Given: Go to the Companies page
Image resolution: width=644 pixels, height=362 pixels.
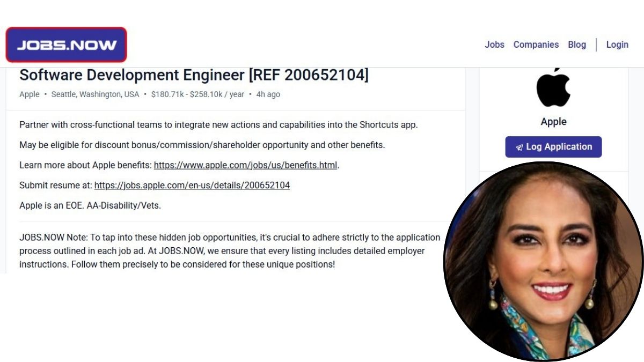Looking at the screenshot, I should tap(536, 45).
